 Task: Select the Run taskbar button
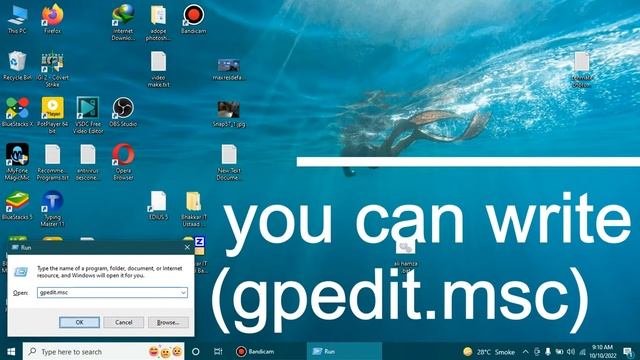pos(344,351)
